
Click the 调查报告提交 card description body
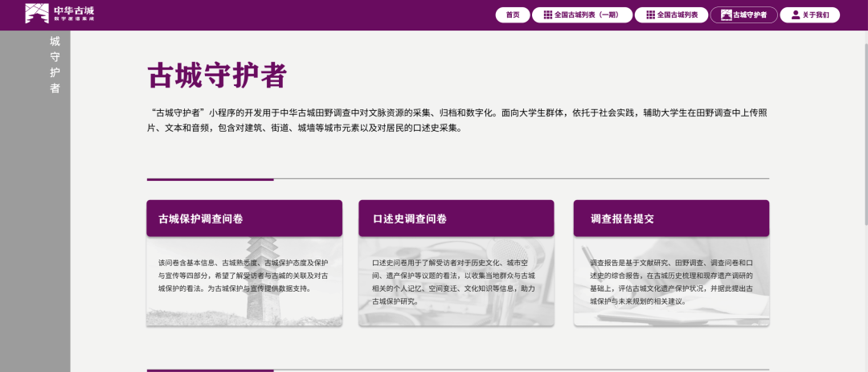click(671, 281)
